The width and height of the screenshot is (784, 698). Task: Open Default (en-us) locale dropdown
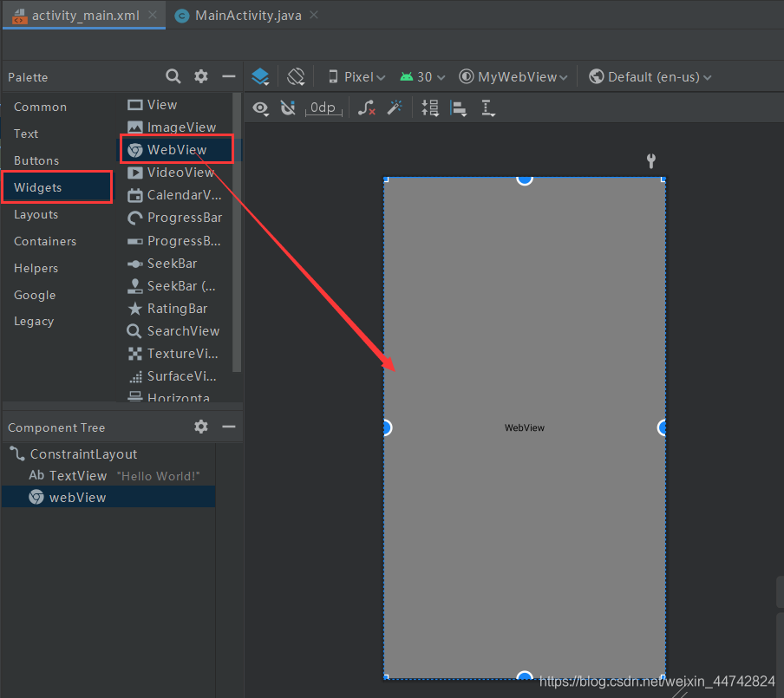650,77
